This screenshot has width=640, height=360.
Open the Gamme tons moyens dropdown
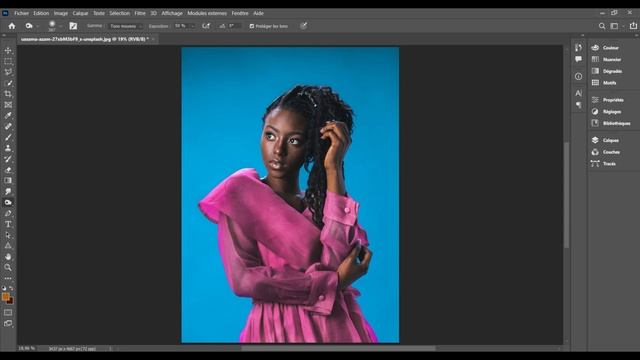tap(127, 26)
